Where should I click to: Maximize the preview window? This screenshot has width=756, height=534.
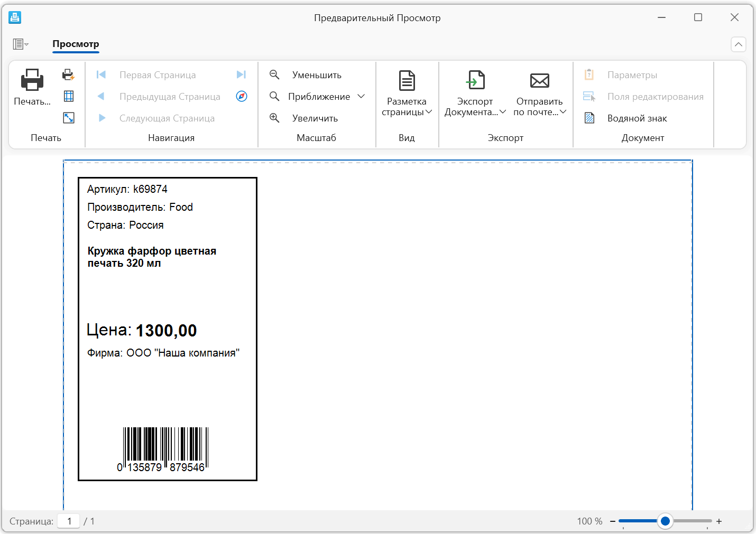698,17
